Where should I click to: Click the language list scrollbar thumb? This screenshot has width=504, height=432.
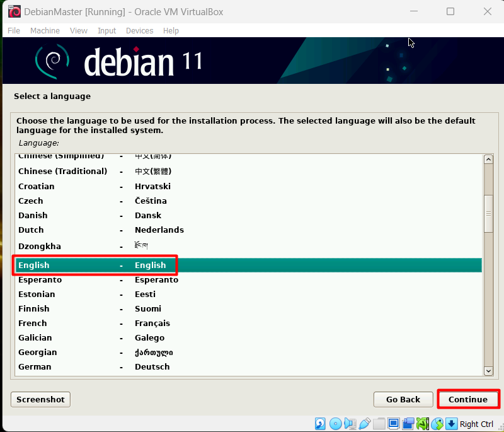coord(489,214)
